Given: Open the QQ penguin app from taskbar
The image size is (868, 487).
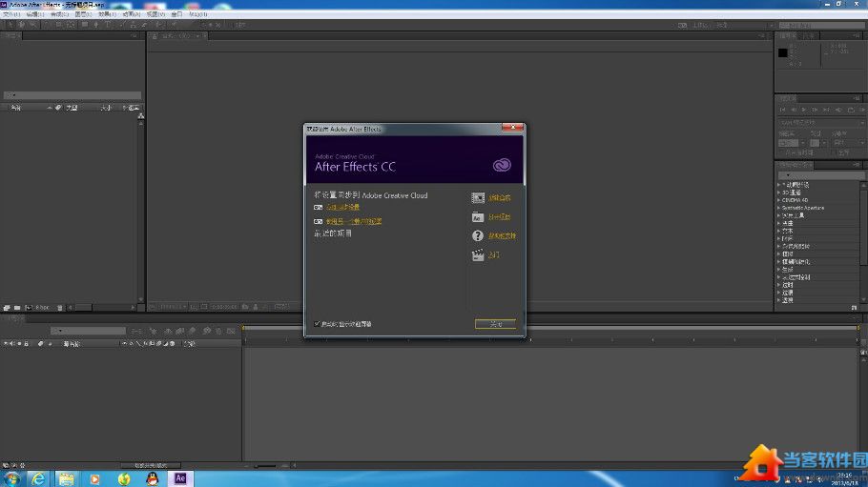Looking at the screenshot, I should (x=153, y=478).
